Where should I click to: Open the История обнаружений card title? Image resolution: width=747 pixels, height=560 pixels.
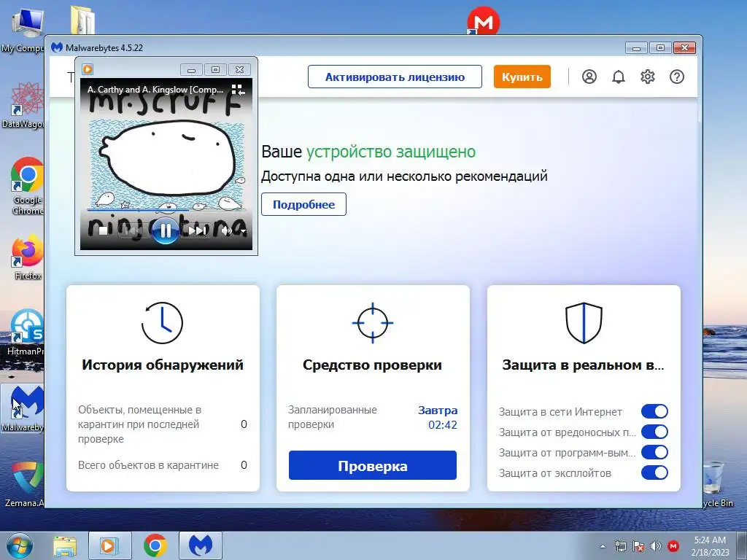[x=163, y=365]
